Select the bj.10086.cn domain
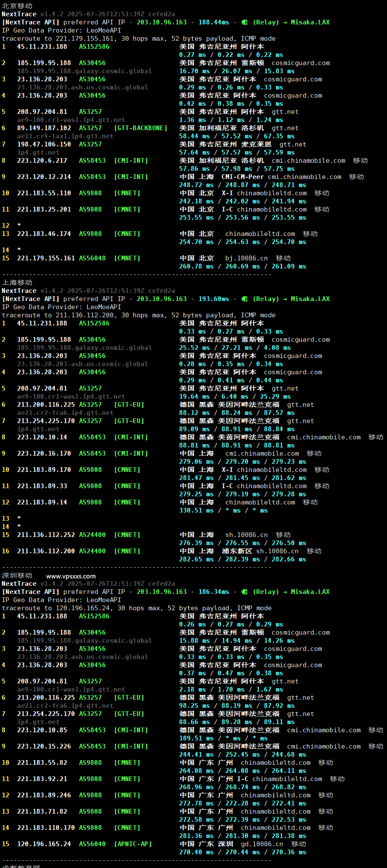The width and height of the screenshot is (387, 868). pyautogui.click(x=246, y=258)
